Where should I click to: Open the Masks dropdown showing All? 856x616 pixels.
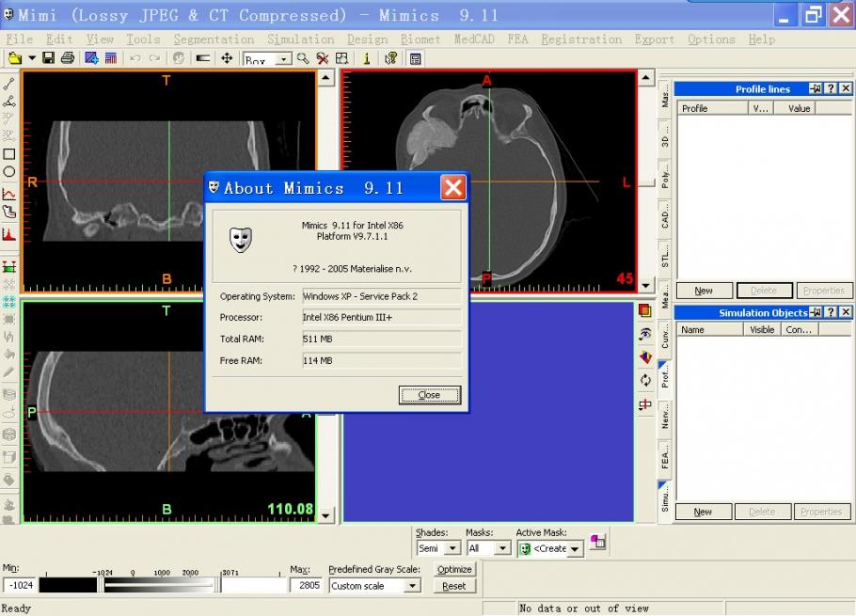(503, 547)
